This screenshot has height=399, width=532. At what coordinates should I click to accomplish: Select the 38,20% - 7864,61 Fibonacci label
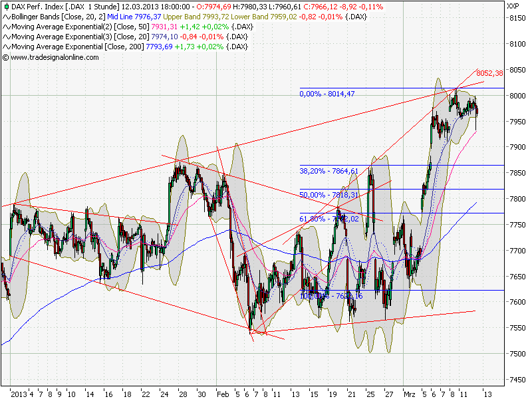point(329,171)
